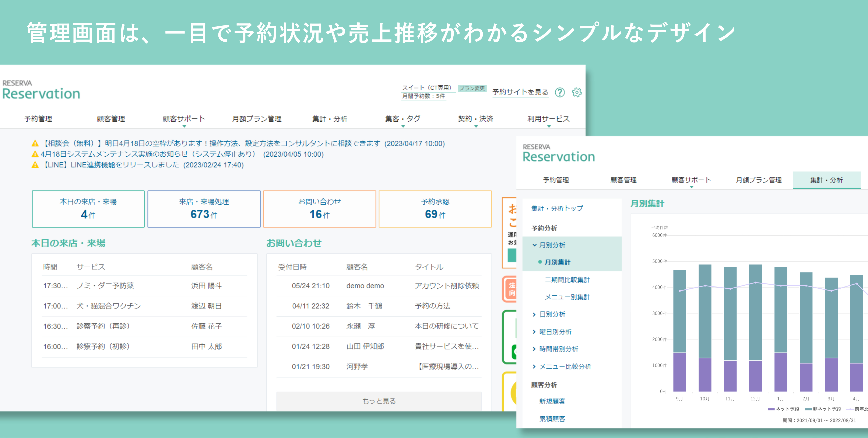Image resolution: width=868 pixels, height=438 pixels.
Task: Open 新規顧客 under 顧客分析
Action: (x=552, y=401)
